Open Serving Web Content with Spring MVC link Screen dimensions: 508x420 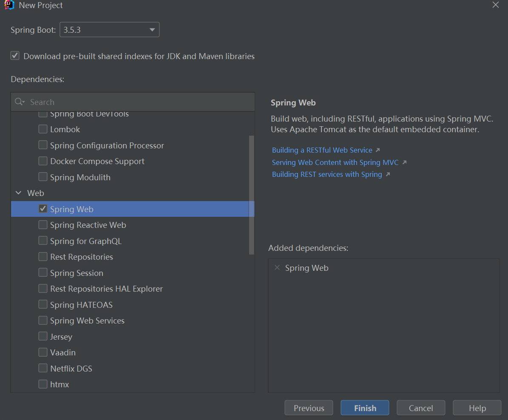(335, 162)
